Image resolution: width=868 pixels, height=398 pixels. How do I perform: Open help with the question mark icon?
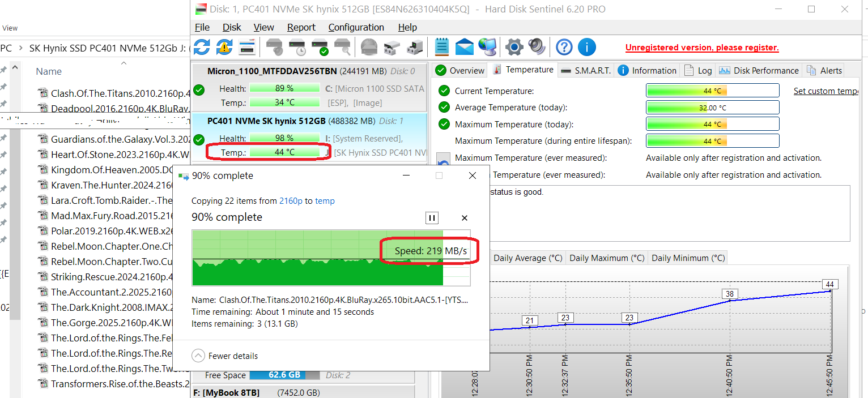click(564, 47)
